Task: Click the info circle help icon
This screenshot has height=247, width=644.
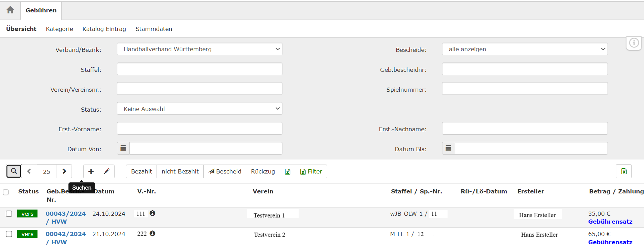Action: (x=634, y=43)
